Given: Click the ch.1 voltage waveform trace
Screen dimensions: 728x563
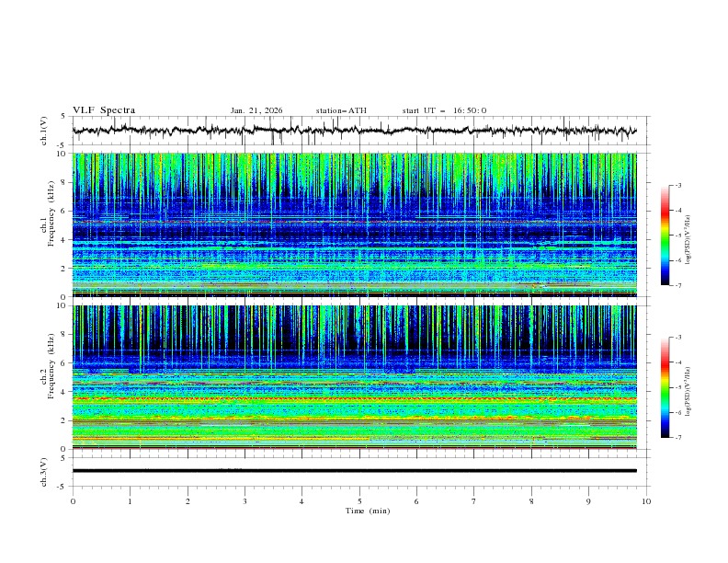Looking at the screenshot, I should [354, 131].
